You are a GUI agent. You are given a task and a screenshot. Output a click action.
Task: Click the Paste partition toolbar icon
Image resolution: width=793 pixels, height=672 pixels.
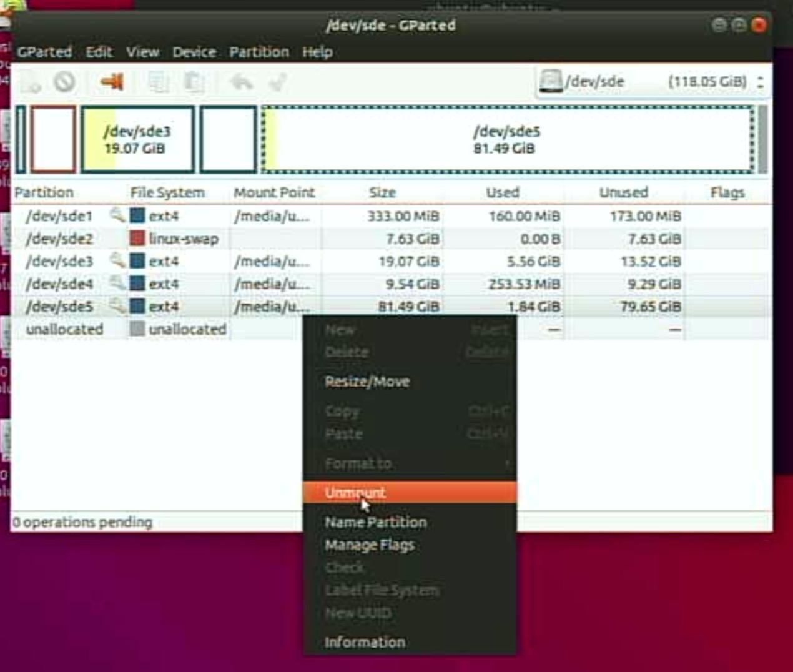[194, 82]
